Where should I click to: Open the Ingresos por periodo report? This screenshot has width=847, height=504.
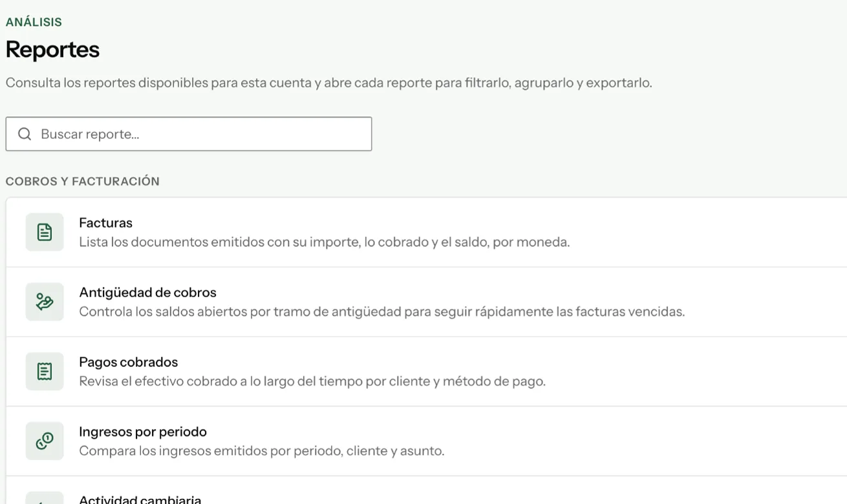coord(427,441)
